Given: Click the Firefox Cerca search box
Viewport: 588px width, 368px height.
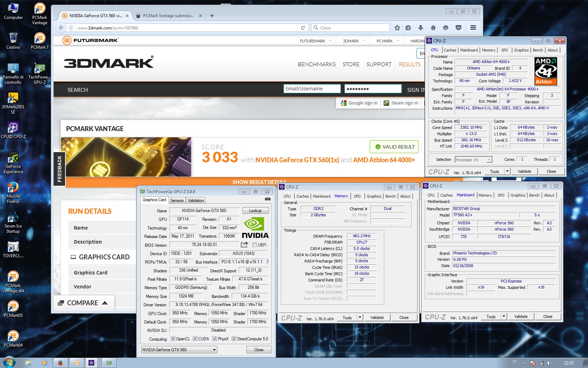Looking at the screenshot, I should pyautogui.click(x=351, y=28).
